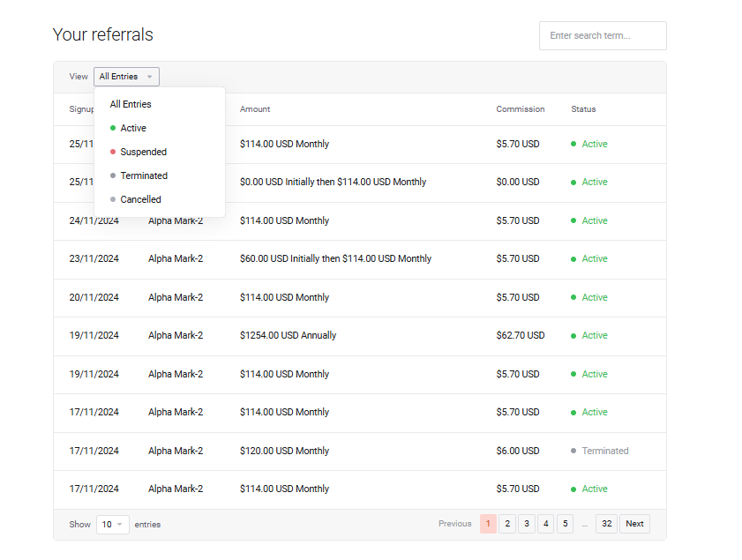Choose Suspended from the filter list

[x=143, y=152]
